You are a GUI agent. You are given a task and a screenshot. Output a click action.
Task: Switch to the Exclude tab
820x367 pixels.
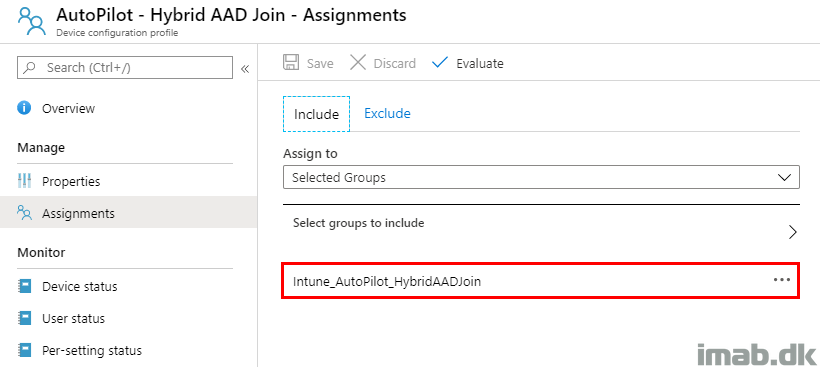387,113
